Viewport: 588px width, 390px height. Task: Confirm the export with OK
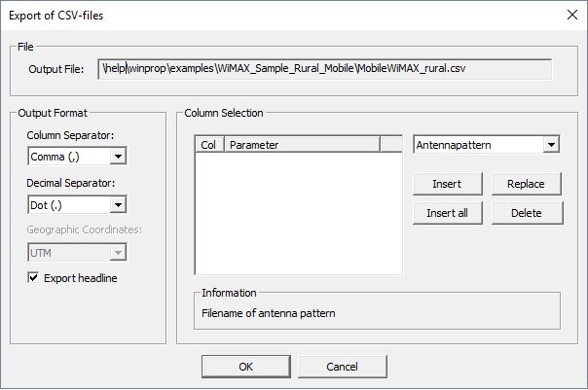(x=245, y=366)
